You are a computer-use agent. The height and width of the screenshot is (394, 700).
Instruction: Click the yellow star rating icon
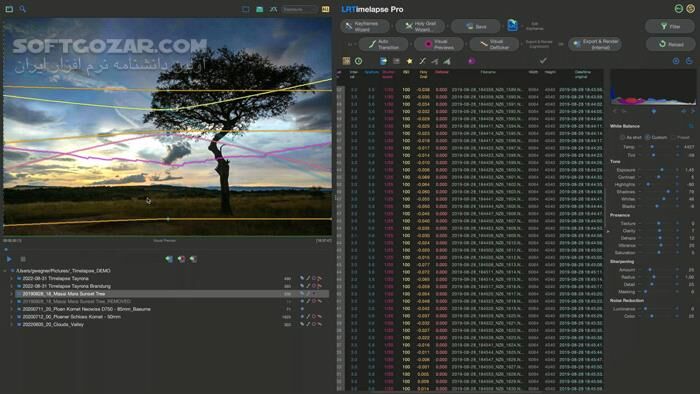click(409, 61)
